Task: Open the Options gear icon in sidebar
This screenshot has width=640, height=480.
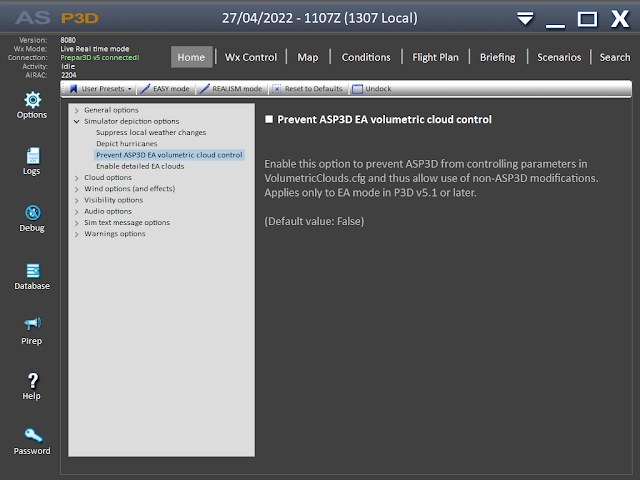Action: click(32, 100)
